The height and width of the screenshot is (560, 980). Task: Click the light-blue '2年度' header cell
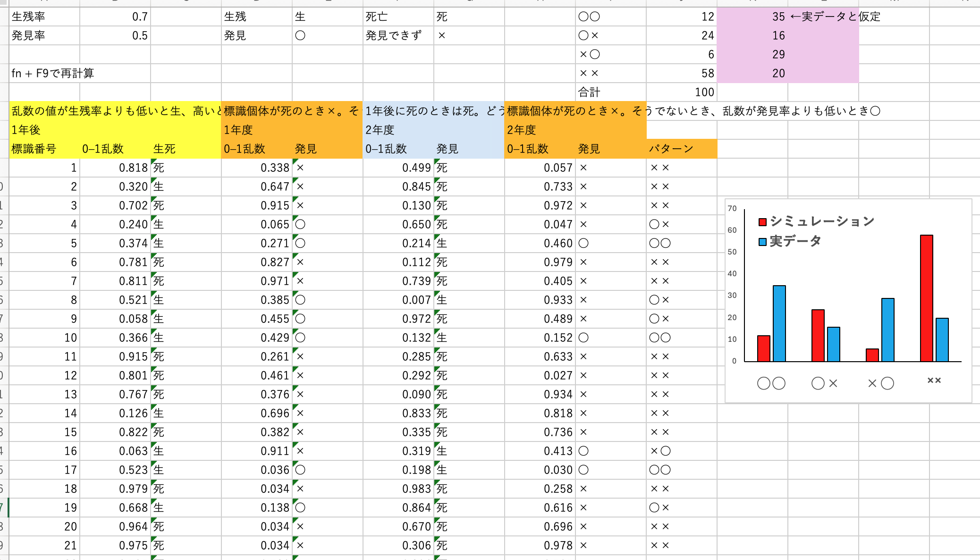tap(398, 130)
